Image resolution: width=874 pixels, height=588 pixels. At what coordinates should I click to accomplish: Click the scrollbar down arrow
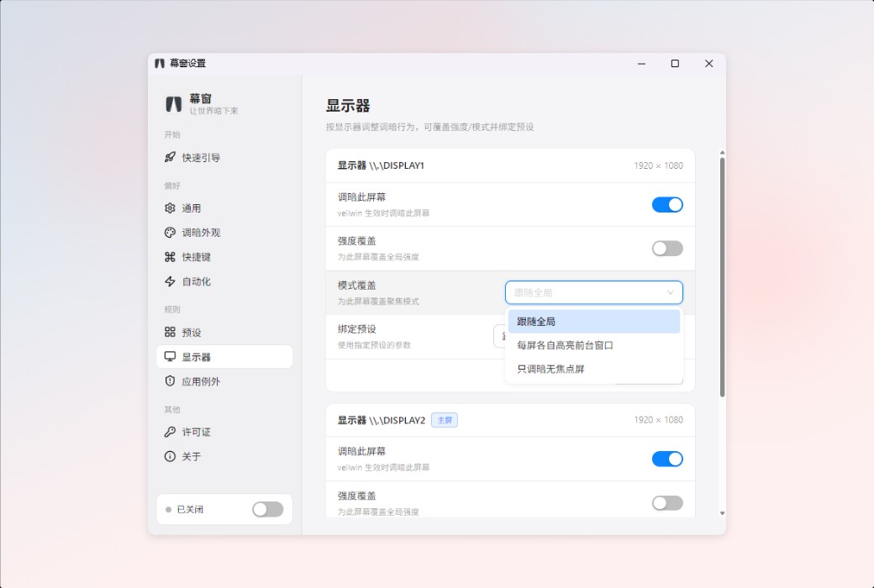723,513
